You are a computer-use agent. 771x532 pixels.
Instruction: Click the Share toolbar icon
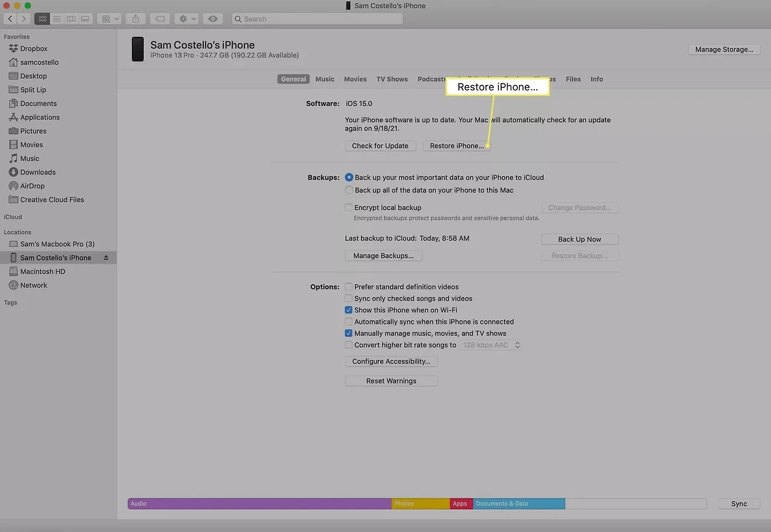(x=136, y=19)
